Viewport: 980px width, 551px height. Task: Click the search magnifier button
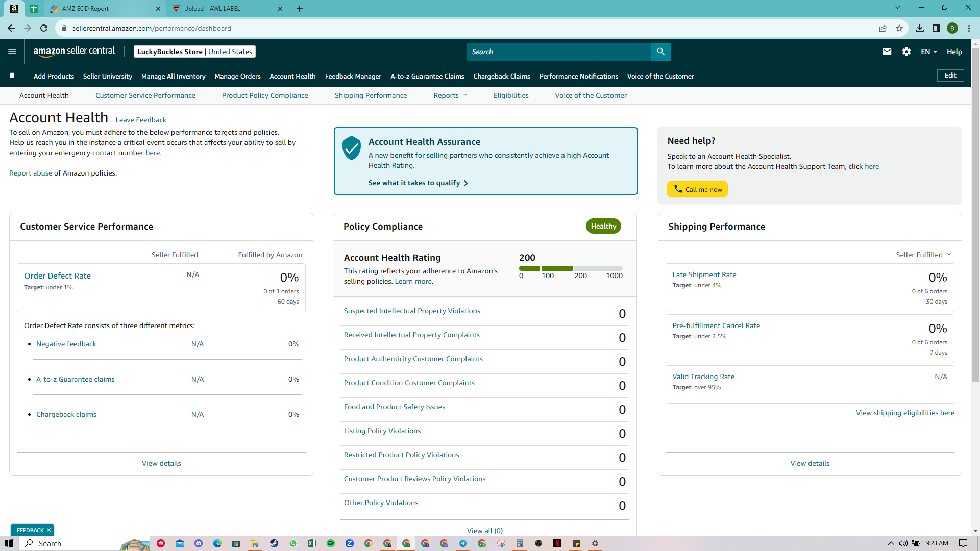coord(660,52)
